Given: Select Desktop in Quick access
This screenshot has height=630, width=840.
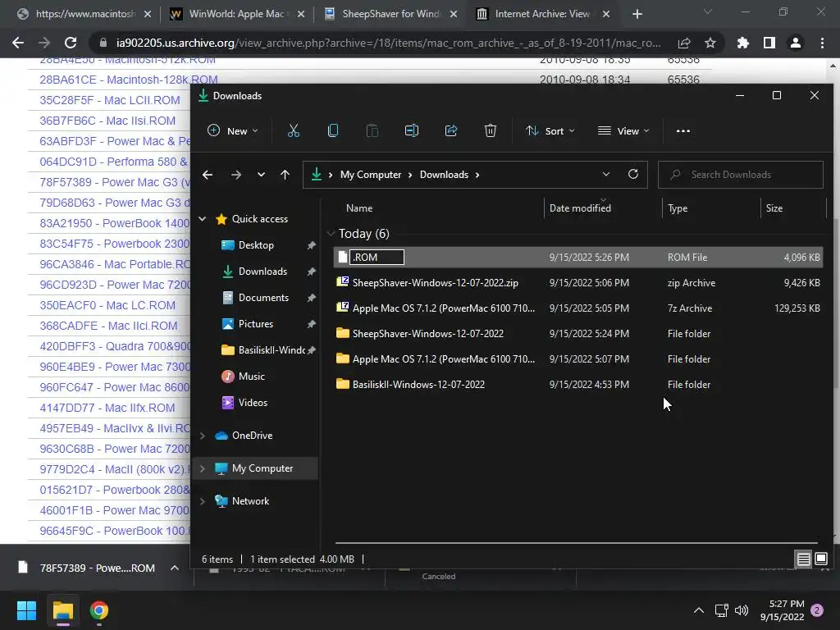Looking at the screenshot, I should coord(256,244).
